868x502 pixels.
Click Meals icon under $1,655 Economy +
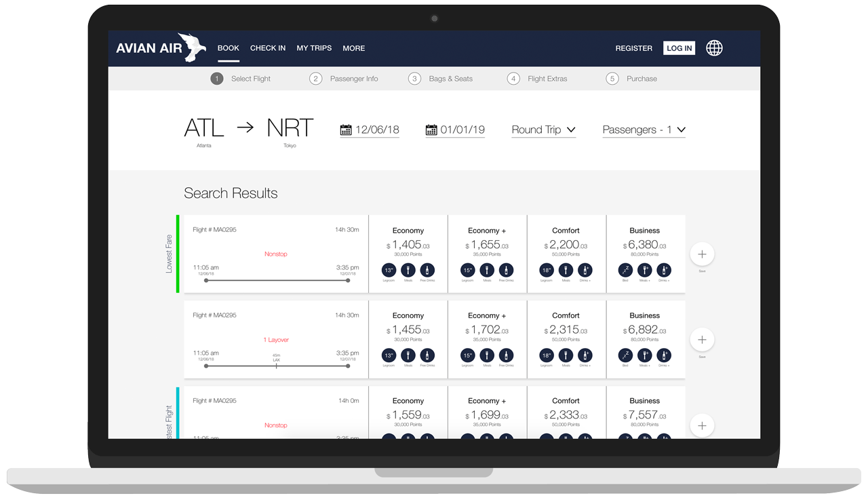pyautogui.click(x=487, y=270)
